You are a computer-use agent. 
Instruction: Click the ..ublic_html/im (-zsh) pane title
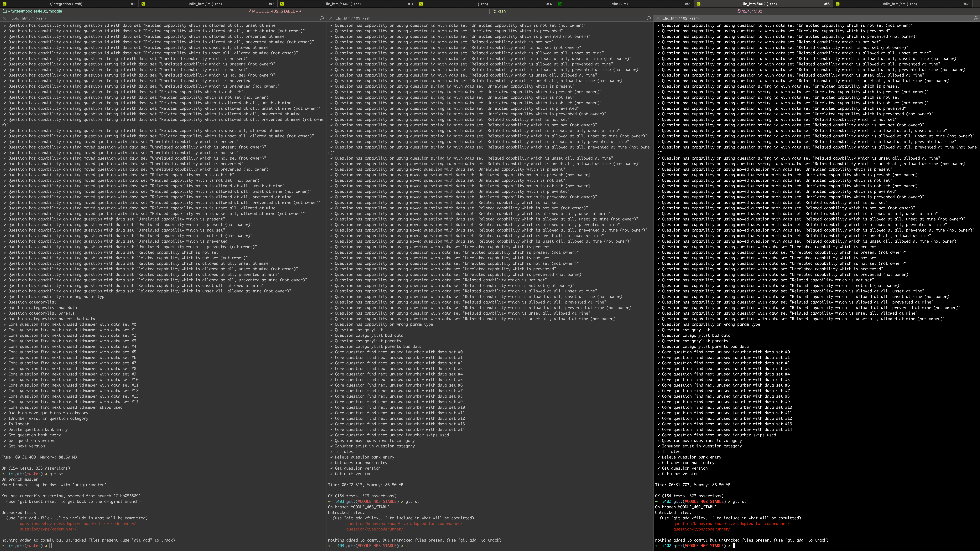[x=27, y=18]
